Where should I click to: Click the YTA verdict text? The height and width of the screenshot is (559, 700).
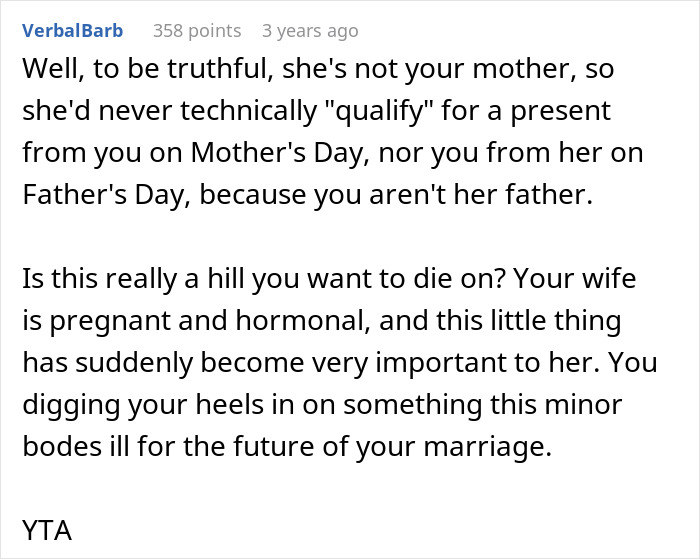pyautogui.click(x=47, y=530)
